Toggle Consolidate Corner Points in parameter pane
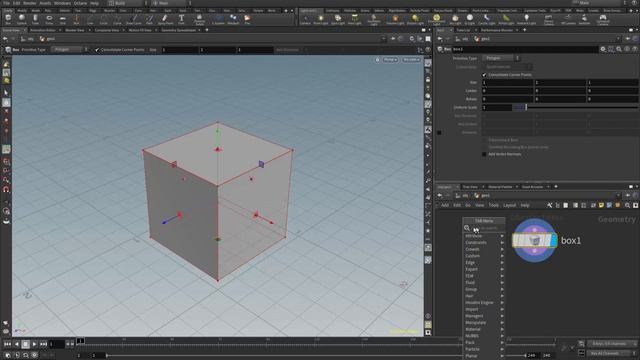640x360 pixels. click(484, 75)
